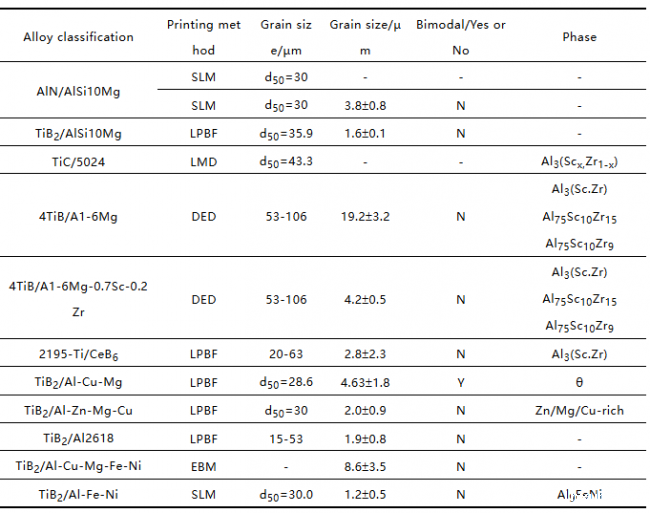Click the TiB2/AlSi10Mg row label
Image resolution: width=650 pixels, height=513 pixels.
[x=78, y=134]
